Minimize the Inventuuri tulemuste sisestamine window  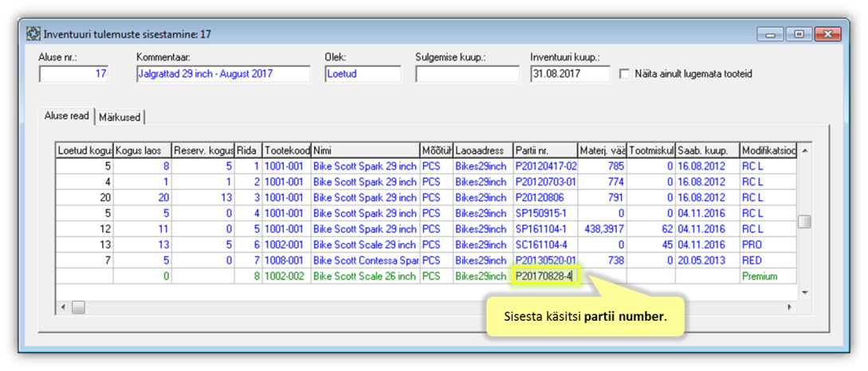coord(770,34)
